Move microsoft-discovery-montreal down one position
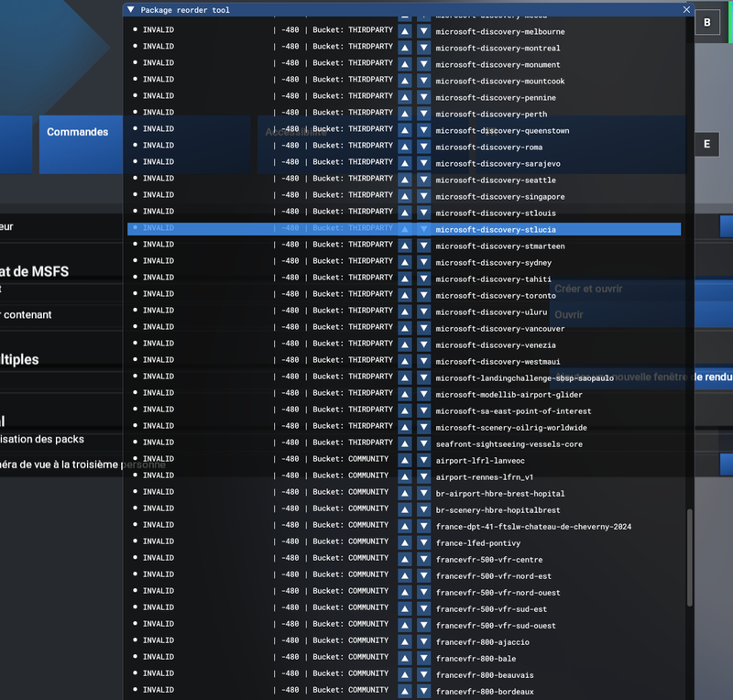 [423, 48]
